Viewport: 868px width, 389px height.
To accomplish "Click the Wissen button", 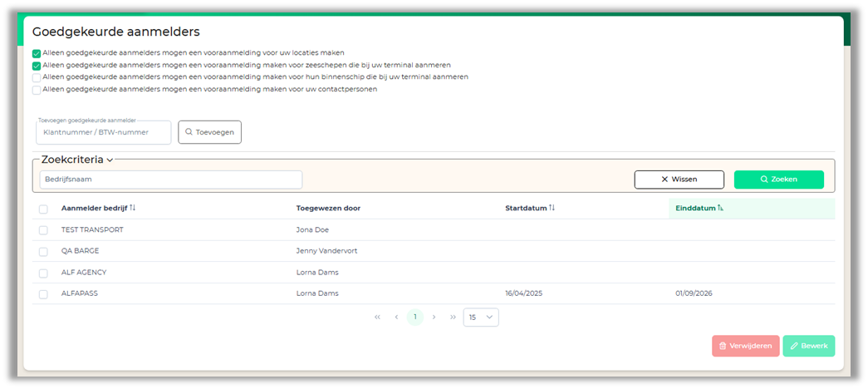I will 679,180.
